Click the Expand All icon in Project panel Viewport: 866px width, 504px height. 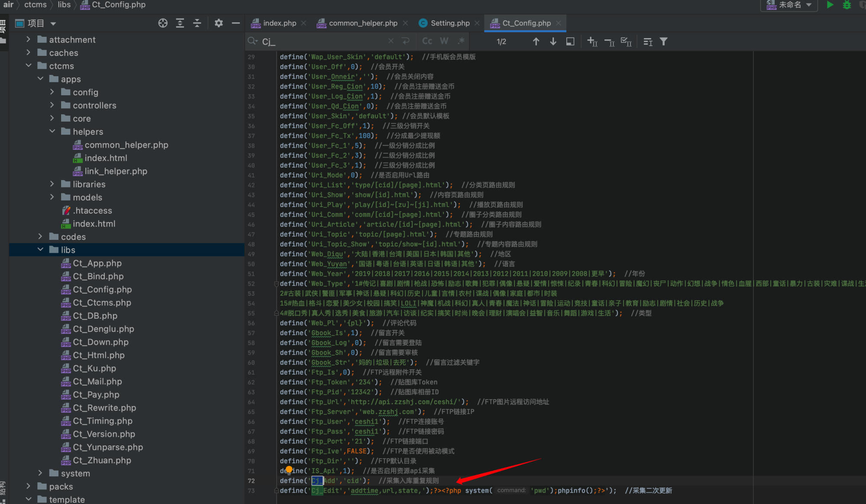coord(180,23)
